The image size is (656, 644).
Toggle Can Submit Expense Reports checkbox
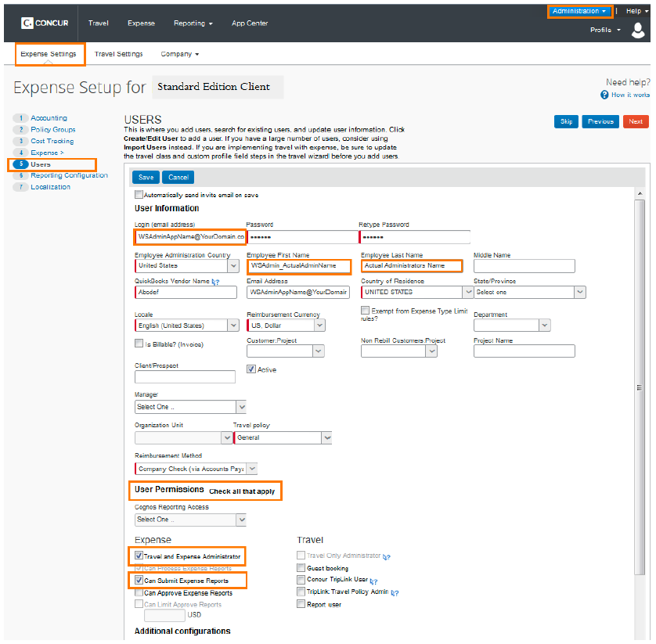[x=139, y=580]
